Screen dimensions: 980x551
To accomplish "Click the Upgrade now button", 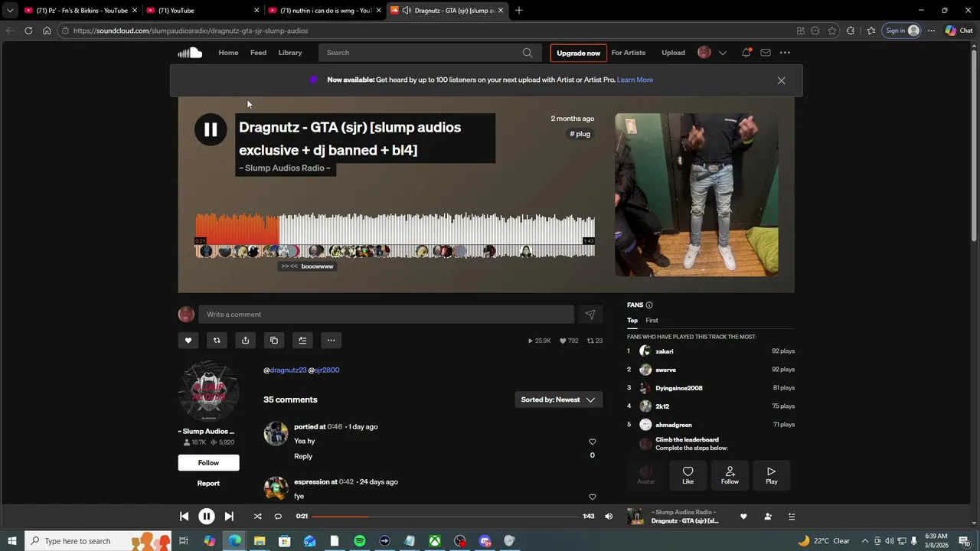I will [578, 53].
